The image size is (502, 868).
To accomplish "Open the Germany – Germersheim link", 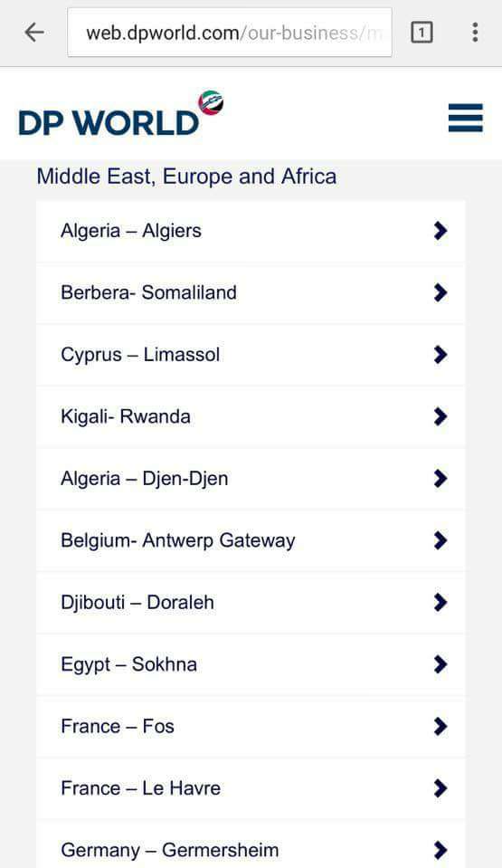I will click(251, 844).
